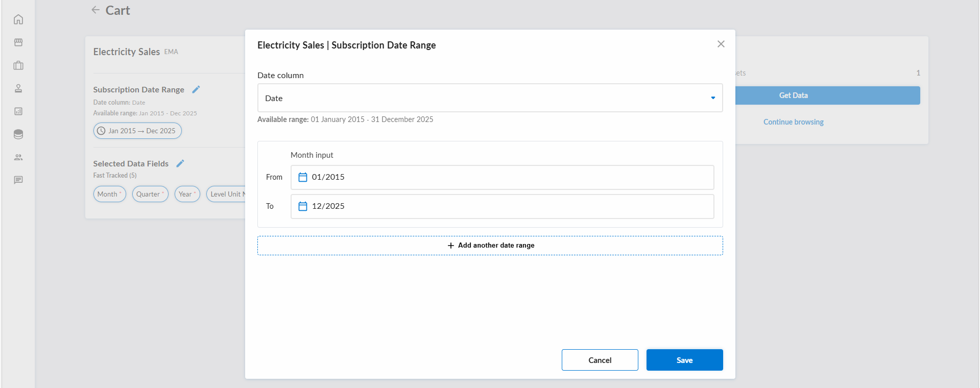
Task: Open the chat message icon in sidebar
Action: 18,180
